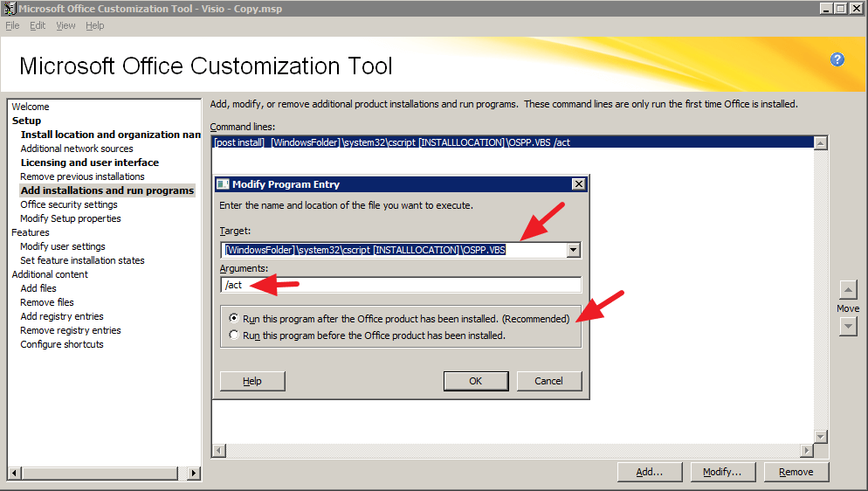Click command list horizontal scroll left arrow
Screen dimensions: 868x491
tap(219, 451)
